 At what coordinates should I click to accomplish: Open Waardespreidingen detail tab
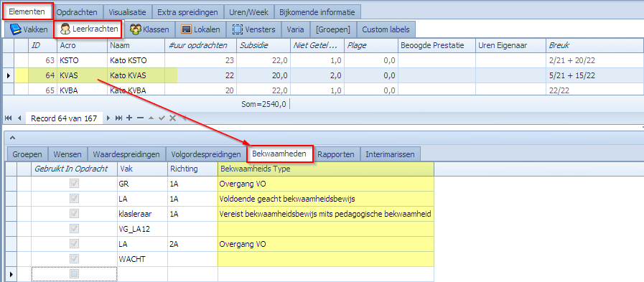[126, 154]
